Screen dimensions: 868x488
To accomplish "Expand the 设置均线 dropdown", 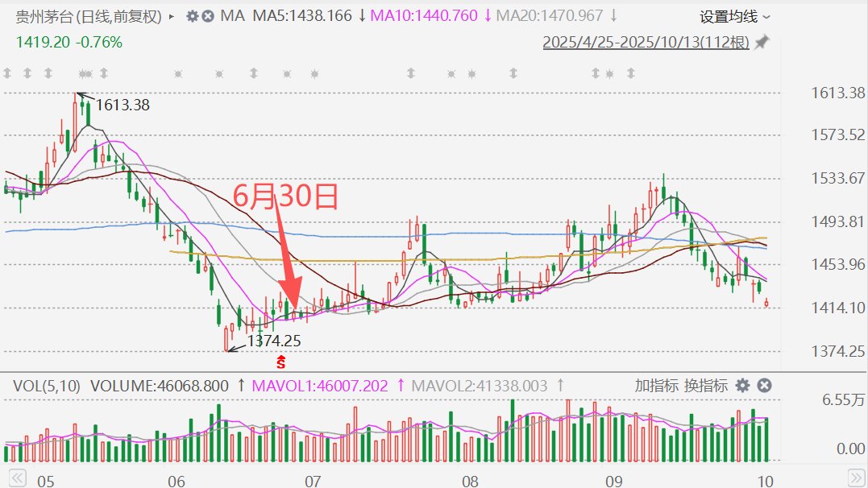I will pos(734,16).
